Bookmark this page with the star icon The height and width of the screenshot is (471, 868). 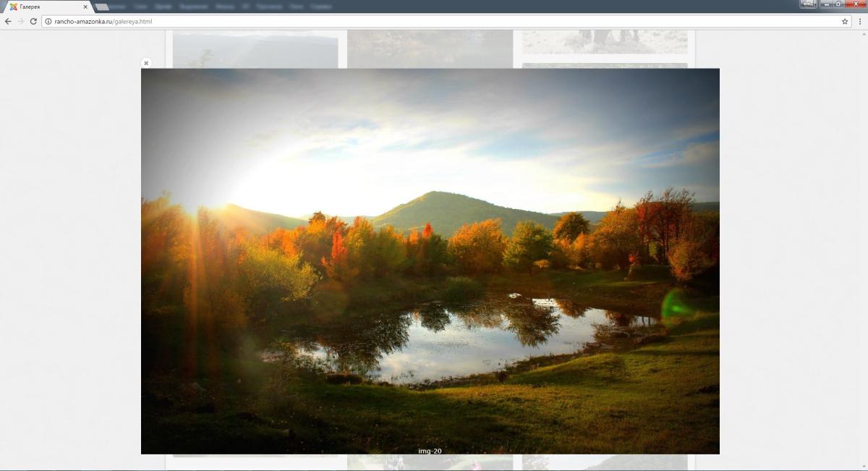(x=844, y=22)
